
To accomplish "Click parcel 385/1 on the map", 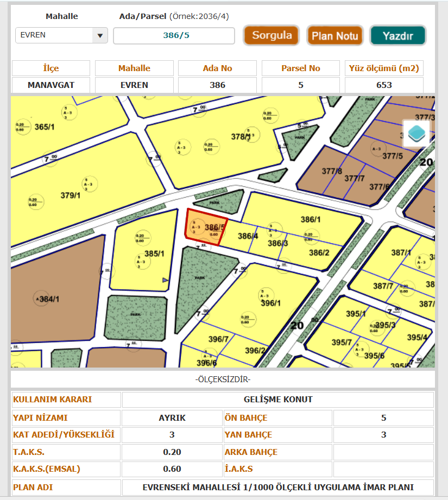I will [x=154, y=253].
